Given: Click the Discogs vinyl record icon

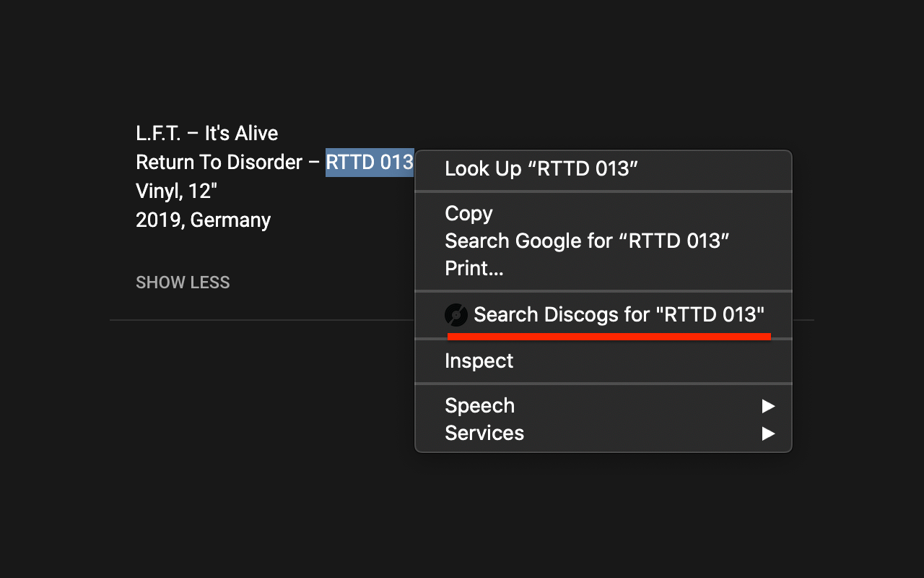Looking at the screenshot, I should [456, 315].
